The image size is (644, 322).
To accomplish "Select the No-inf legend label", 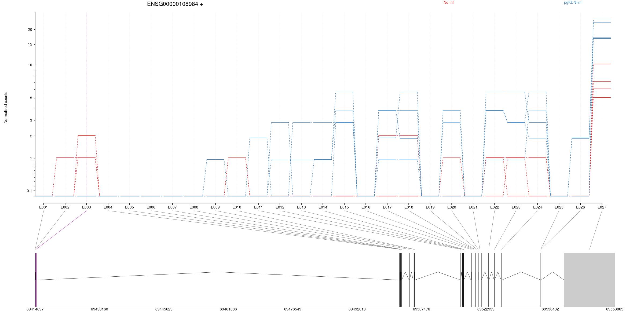I will (x=448, y=3).
